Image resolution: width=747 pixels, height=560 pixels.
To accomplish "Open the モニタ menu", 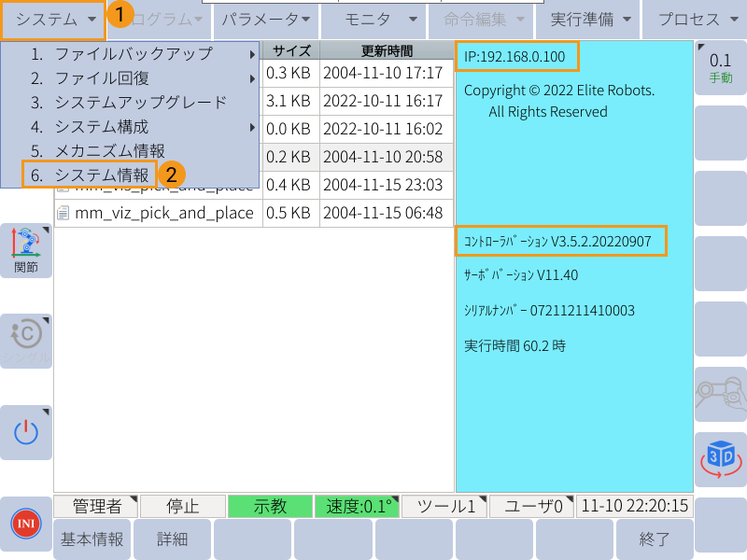I will point(373,20).
